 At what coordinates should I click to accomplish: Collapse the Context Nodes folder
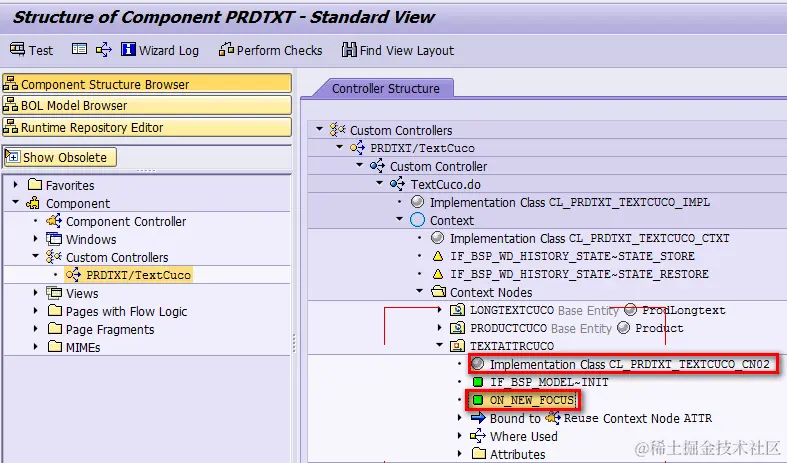point(420,291)
